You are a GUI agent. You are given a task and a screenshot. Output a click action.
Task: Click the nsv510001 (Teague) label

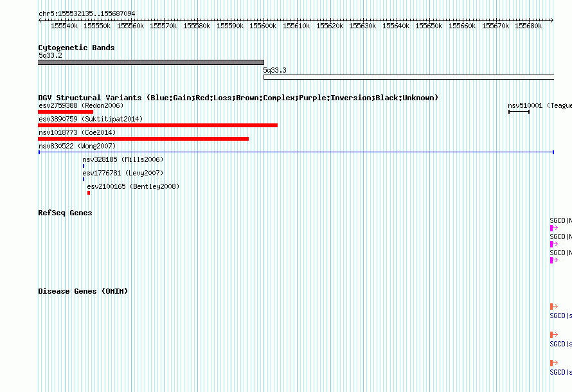click(540, 106)
